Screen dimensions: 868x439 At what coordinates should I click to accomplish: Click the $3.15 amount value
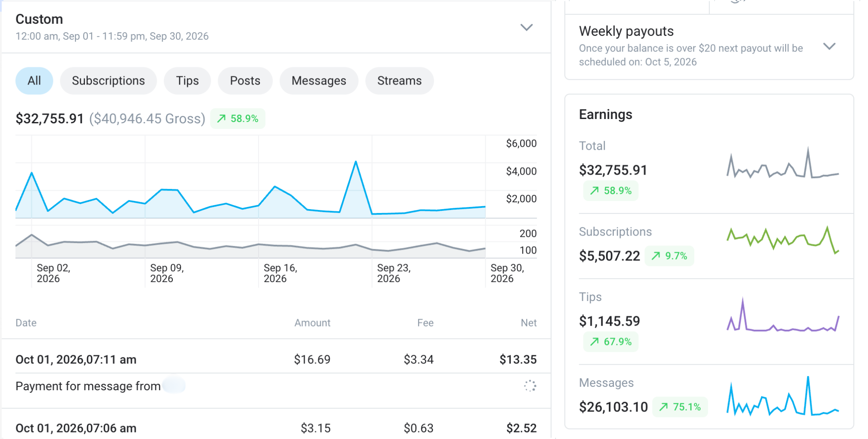(315, 428)
